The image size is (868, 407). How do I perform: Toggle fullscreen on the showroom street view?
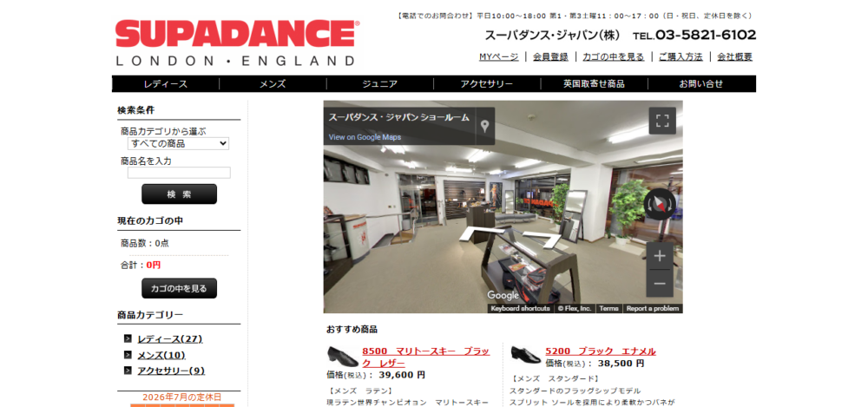pos(662,121)
